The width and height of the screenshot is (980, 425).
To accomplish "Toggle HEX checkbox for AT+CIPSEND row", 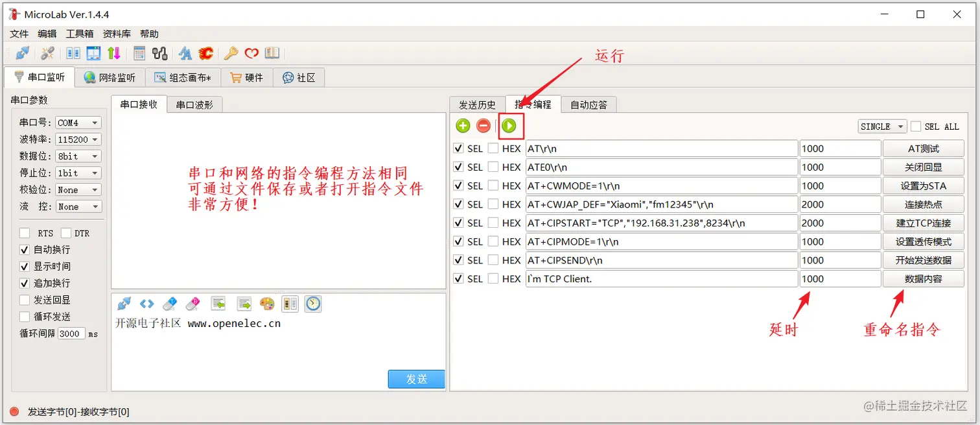I will pyautogui.click(x=493, y=260).
